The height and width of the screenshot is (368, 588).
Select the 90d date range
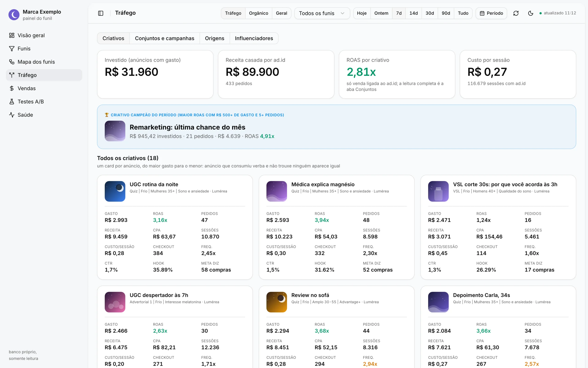tap(446, 13)
